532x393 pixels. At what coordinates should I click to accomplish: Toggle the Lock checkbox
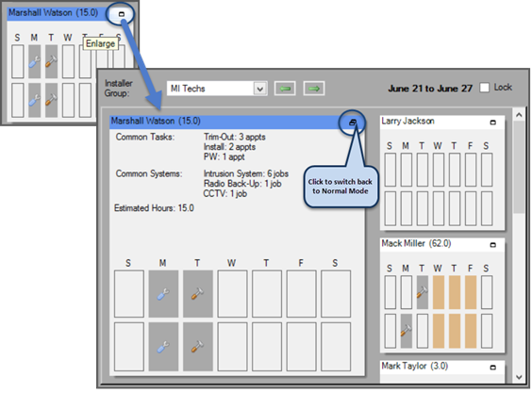coord(484,88)
